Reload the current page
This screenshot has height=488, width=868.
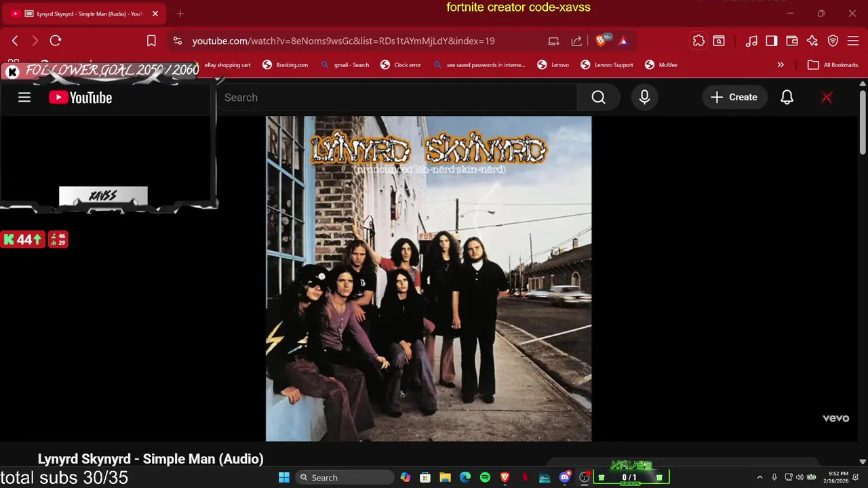click(56, 41)
